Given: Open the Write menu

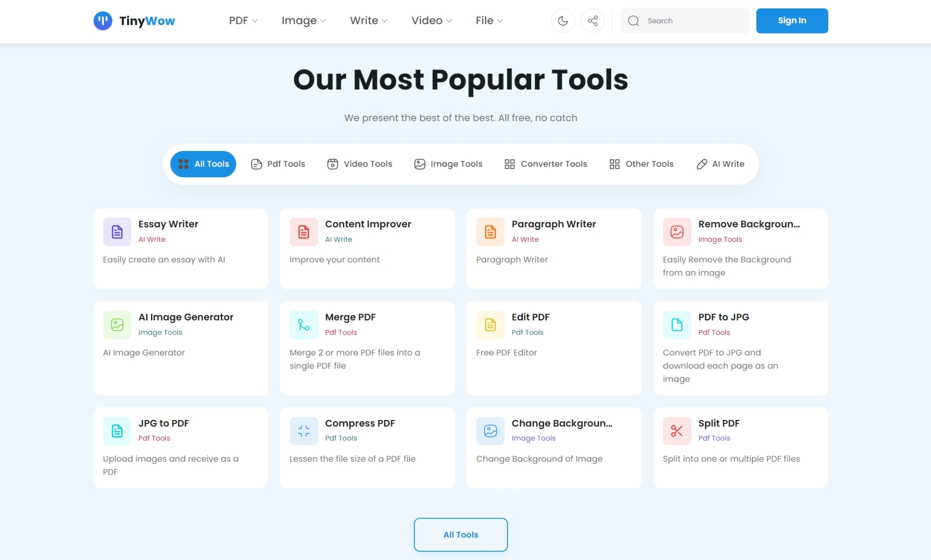Looking at the screenshot, I should pos(368,20).
